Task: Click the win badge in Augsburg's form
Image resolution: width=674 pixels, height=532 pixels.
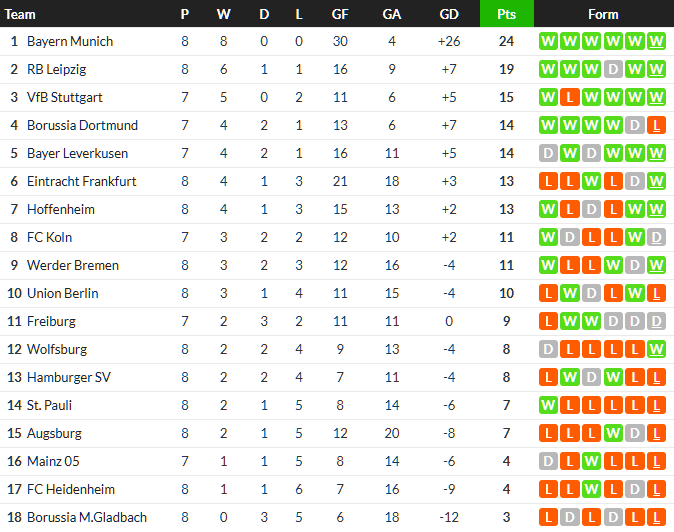Action: (613, 433)
